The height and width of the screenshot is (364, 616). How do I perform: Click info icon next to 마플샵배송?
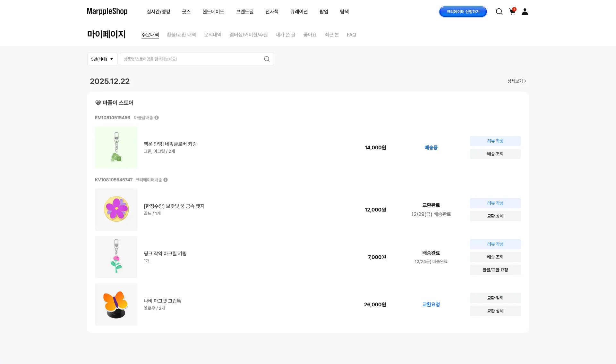[157, 118]
